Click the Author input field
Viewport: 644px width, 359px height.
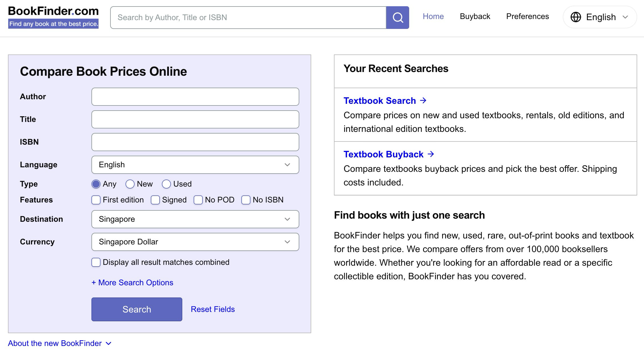(x=195, y=97)
